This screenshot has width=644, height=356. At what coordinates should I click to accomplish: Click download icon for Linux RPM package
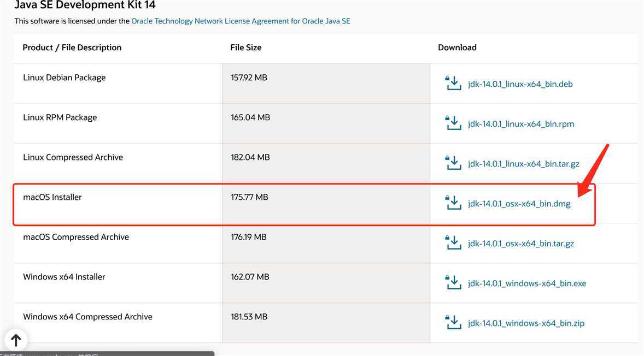[453, 123]
